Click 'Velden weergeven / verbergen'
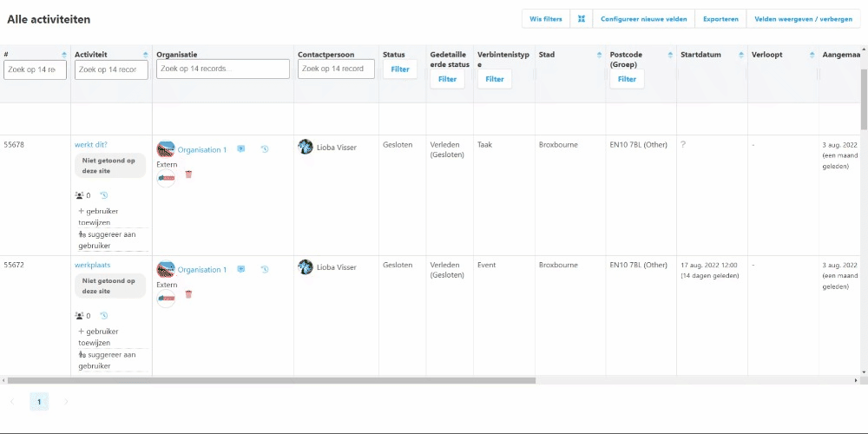 pos(803,19)
